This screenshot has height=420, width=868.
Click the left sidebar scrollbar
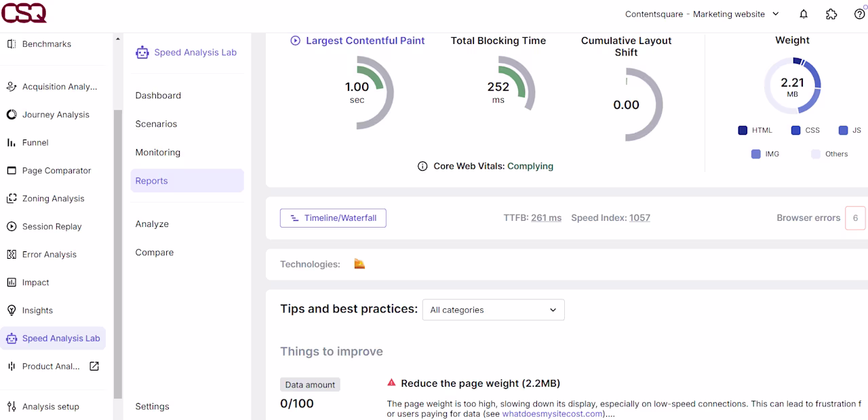pos(118,254)
